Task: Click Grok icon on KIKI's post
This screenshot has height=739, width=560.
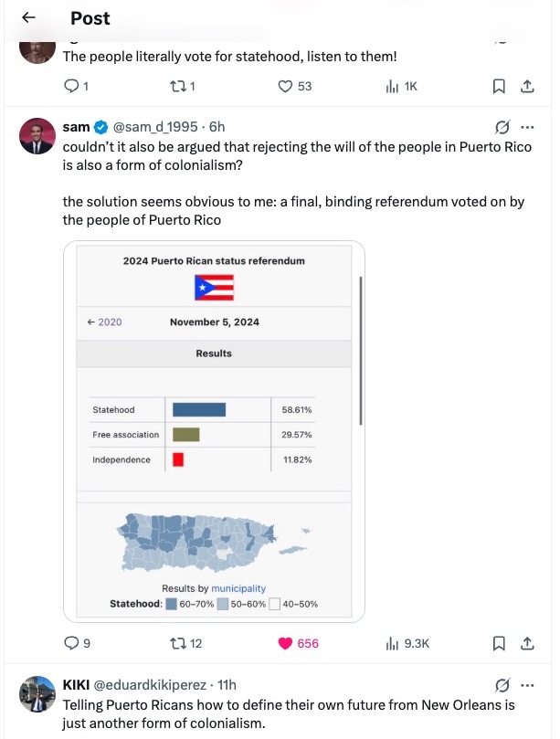Action: [501, 685]
